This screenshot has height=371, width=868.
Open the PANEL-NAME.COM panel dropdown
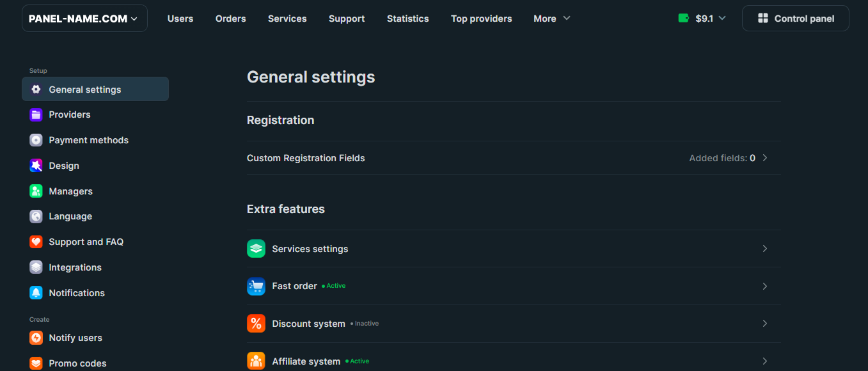(84, 19)
